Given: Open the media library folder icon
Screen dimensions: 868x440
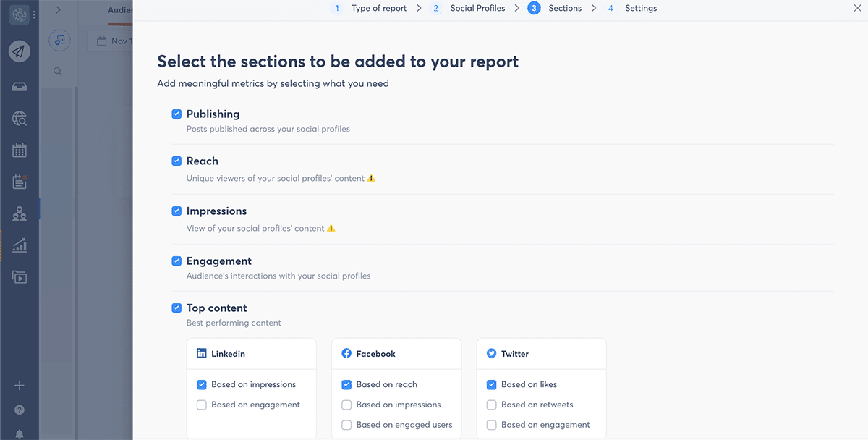Looking at the screenshot, I should (20, 276).
